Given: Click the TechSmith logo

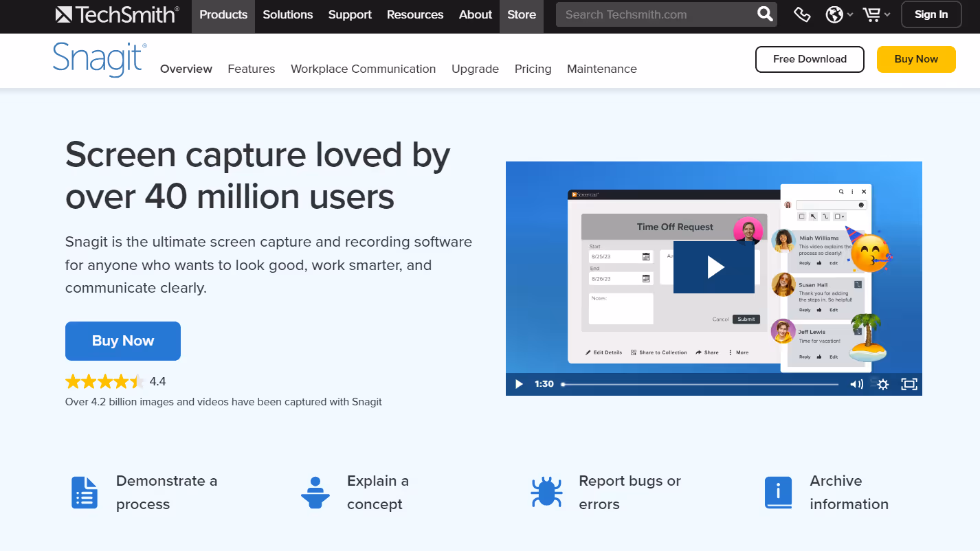Looking at the screenshot, I should click(118, 14).
